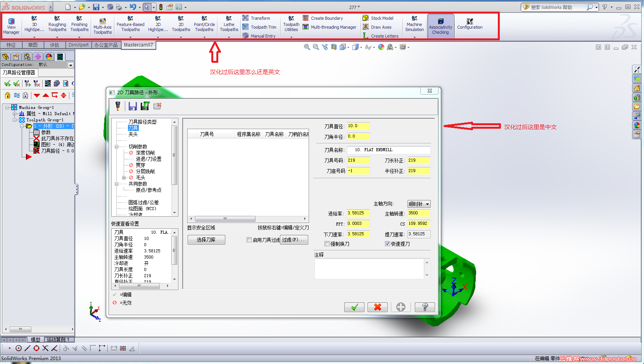Select 圆弧过虑/公差 in dialog tree
This screenshot has width=644, height=364.
[x=143, y=202]
